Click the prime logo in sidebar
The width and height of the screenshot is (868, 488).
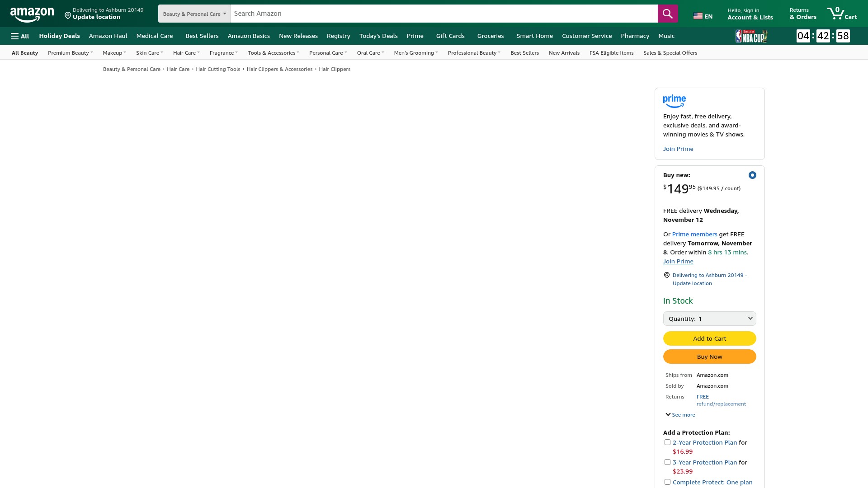(x=674, y=101)
